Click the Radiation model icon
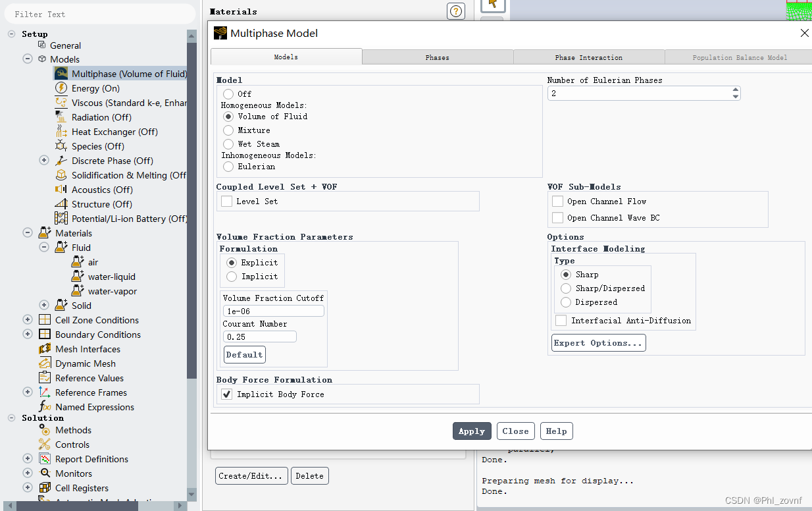This screenshot has width=812, height=511. tap(61, 117)
